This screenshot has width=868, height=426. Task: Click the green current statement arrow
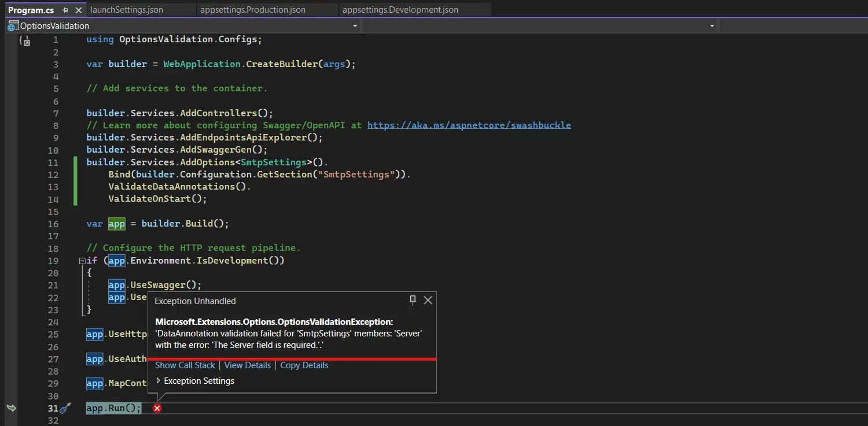pyautogui.click(x=11, y=408)
